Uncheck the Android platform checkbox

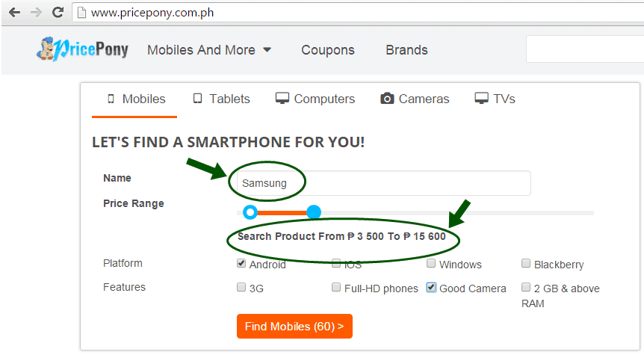point(241,263)
